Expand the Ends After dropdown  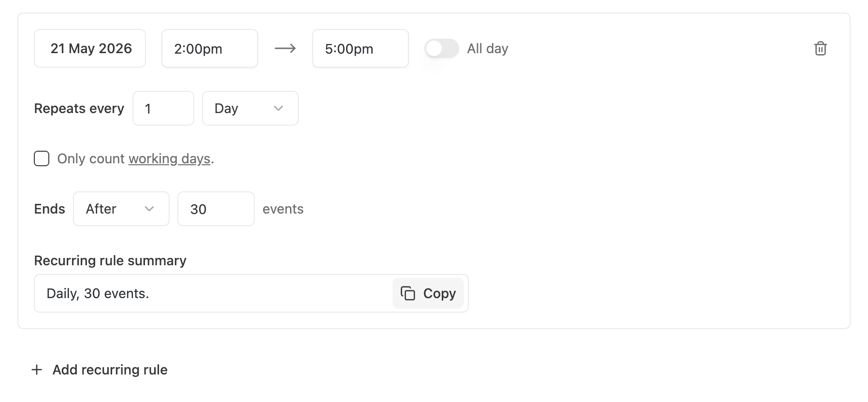(121, 209)
